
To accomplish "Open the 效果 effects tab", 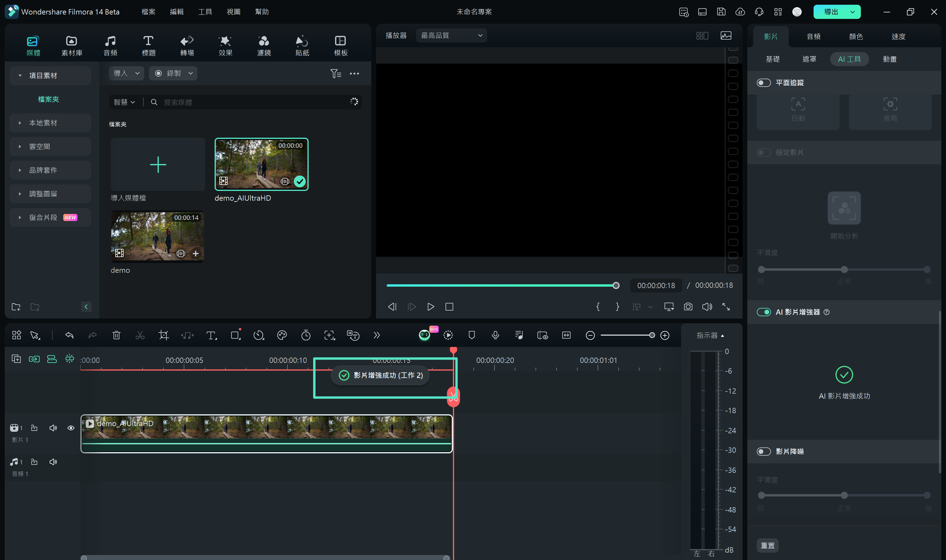I will (x=225, y=45).
